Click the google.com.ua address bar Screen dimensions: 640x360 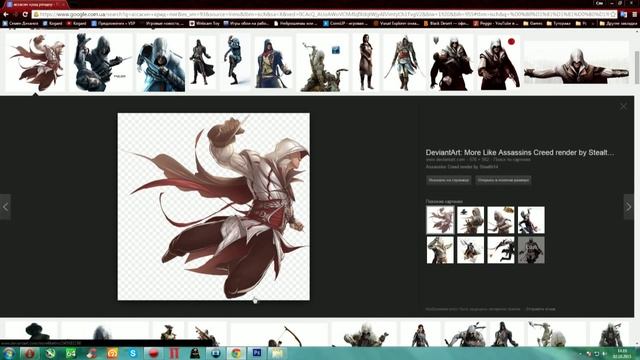pyautogui.click(x=324, y=14)
